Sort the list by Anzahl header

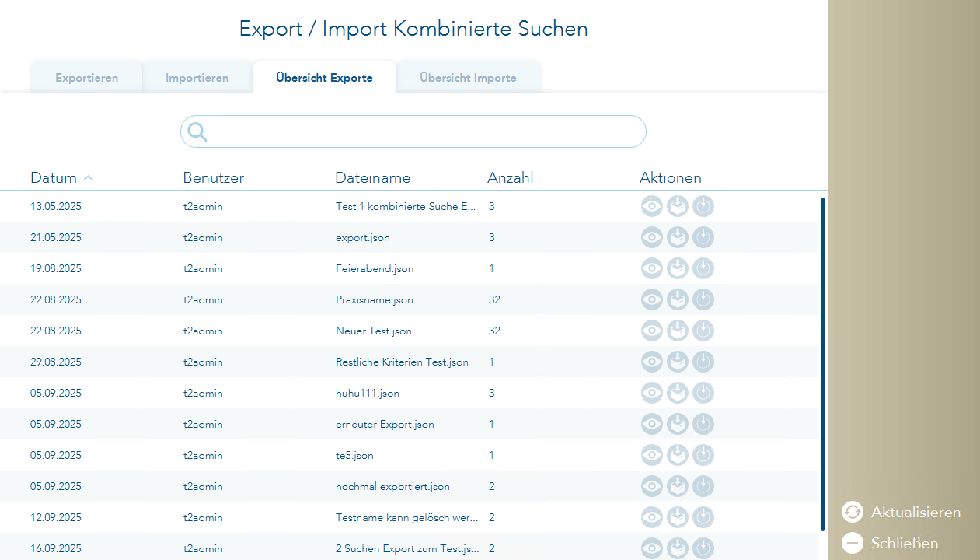pyautogui.click(x=511, y=178)
